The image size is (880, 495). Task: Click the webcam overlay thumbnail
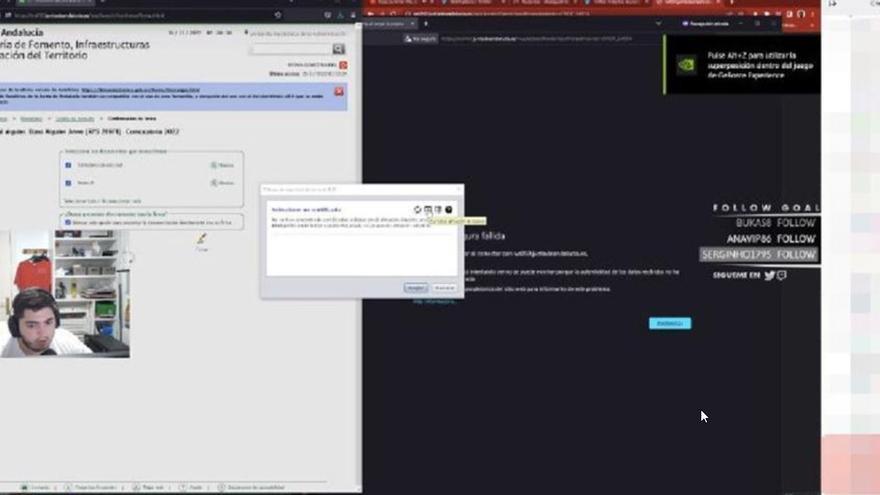[x=65, y=294]
